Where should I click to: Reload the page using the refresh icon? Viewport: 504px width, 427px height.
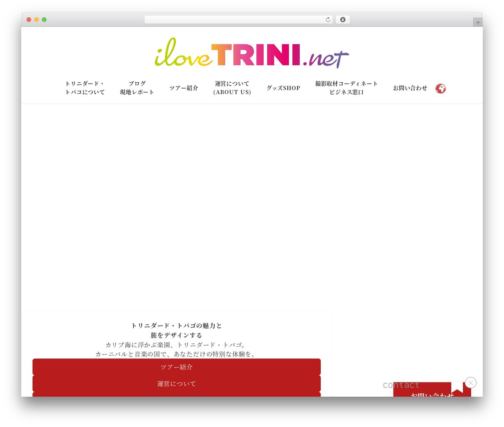pyautogui.click(x=328, y=20)
